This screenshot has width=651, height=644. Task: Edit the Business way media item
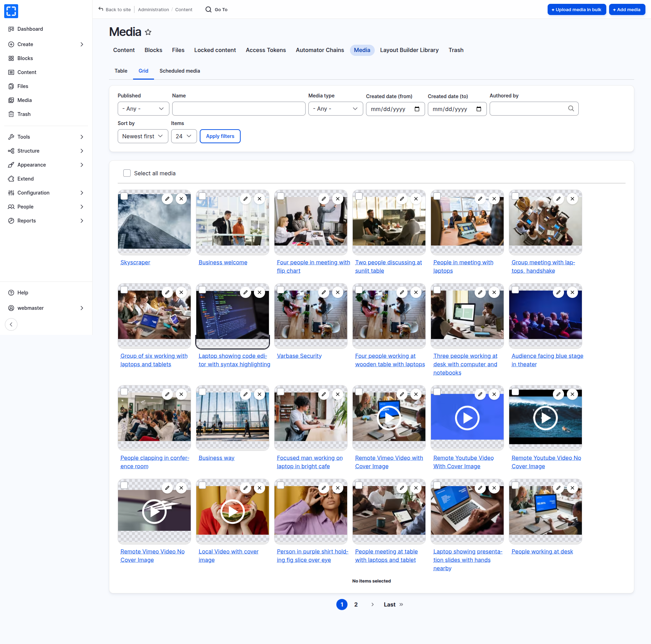coord(246,394)
